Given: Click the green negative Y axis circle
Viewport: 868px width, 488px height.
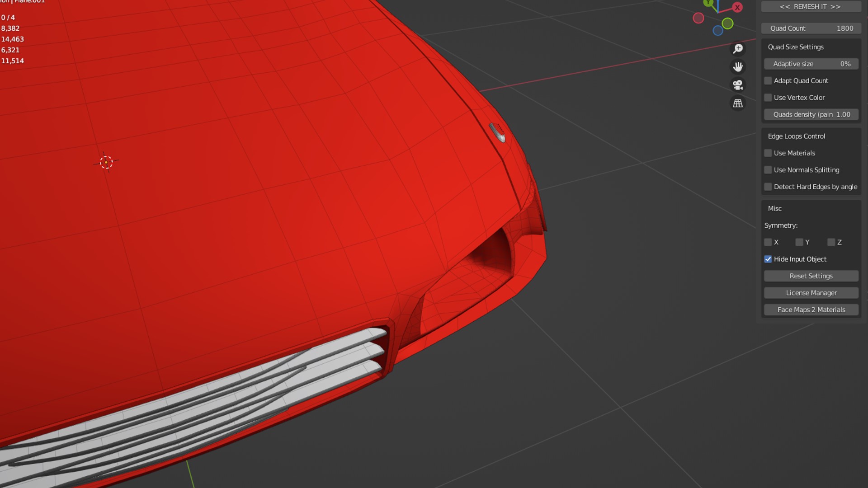Looking at the screenshot, I should click(x=727, y=23).
